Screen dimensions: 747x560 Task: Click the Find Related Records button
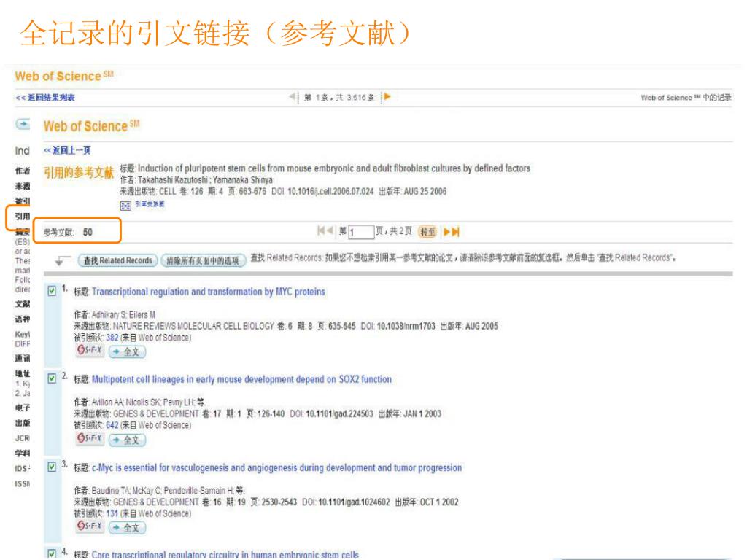coord(117,260)
